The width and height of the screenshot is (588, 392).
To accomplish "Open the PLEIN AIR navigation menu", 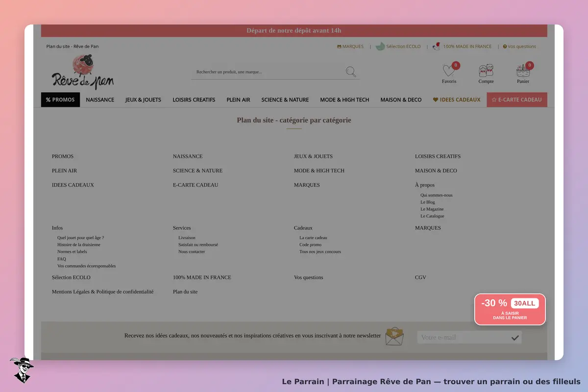I will pos(238,99).
